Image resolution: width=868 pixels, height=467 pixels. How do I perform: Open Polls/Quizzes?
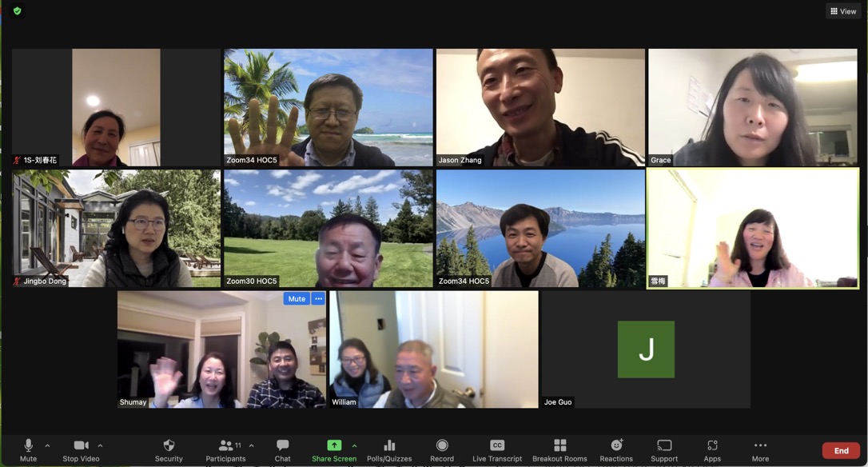coord(389,446)
